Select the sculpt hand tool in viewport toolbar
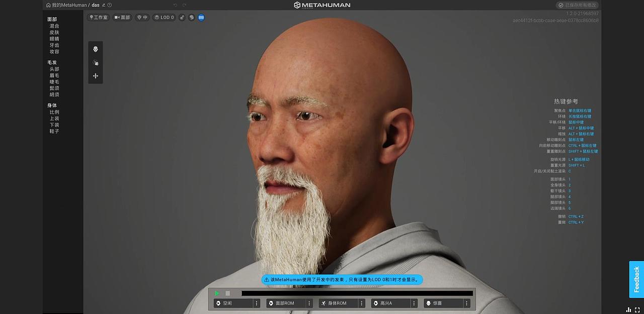644x314 pixels. (x=96, y=62)
